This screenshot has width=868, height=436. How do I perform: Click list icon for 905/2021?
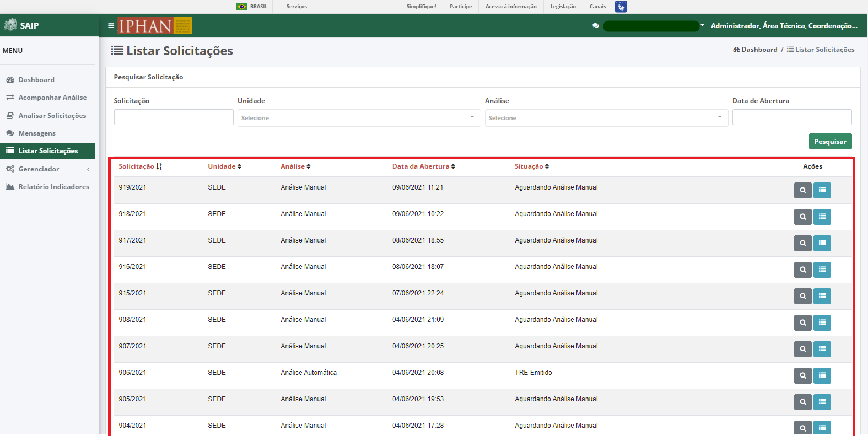822,402
